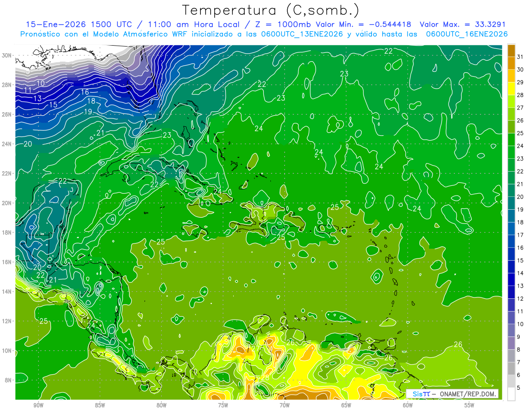
Task: Click the "16N" latitude axis label
Action: (7, 262)
